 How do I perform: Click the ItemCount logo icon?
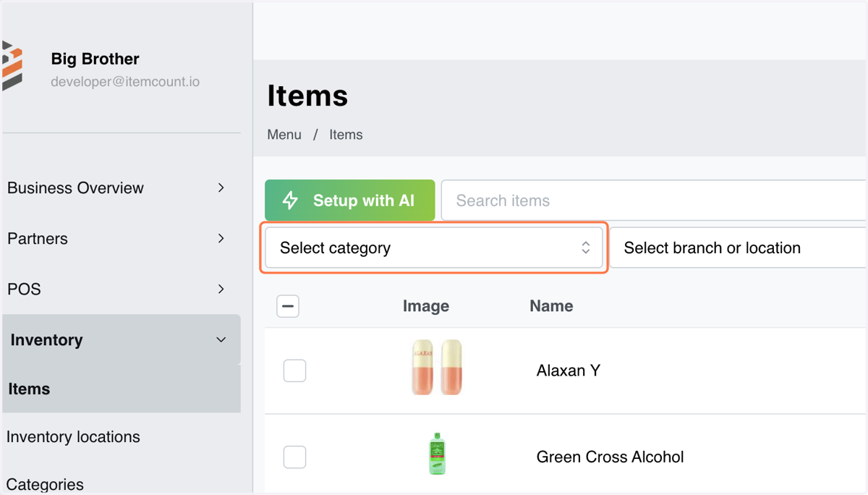(12, 66)
